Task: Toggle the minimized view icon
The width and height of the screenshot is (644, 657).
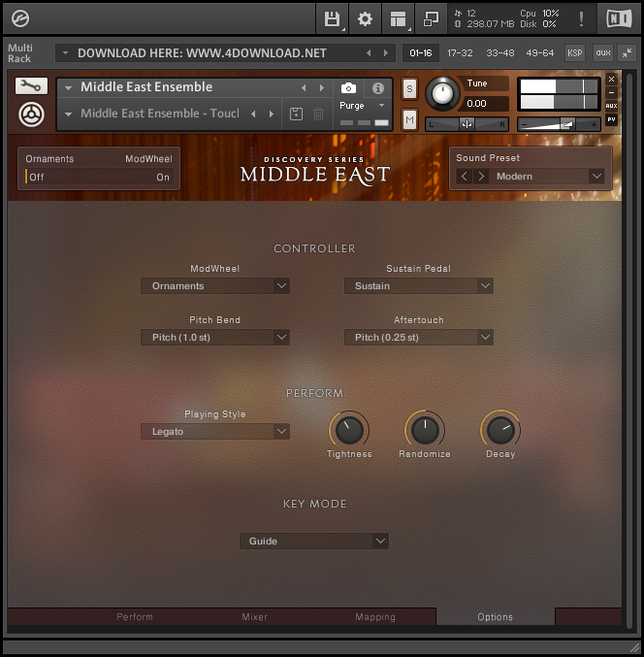Action: pyautogui.click(x=431, y=18)
